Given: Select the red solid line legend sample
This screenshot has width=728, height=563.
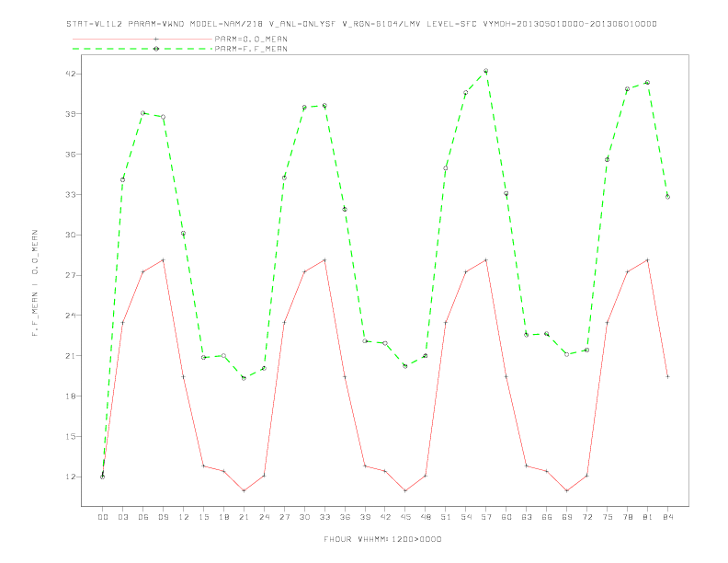Looking at the screenshot, I should click(x=142, y=39).
